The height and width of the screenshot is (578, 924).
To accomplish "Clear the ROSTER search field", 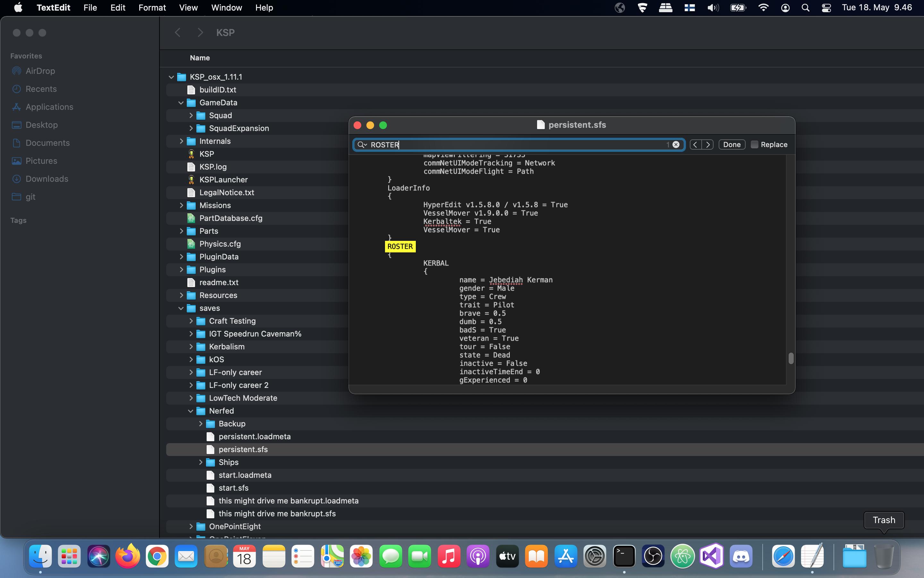I will click(x=676, y=144).
